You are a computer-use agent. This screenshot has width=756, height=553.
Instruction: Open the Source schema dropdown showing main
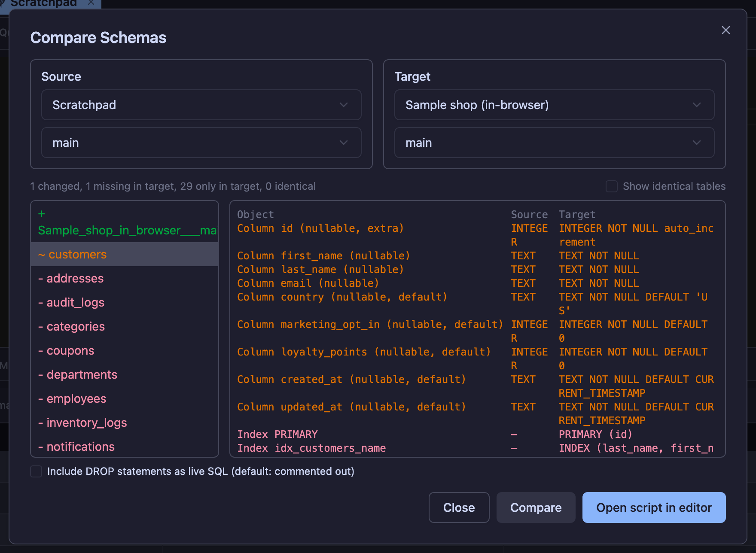click(201, 143)
